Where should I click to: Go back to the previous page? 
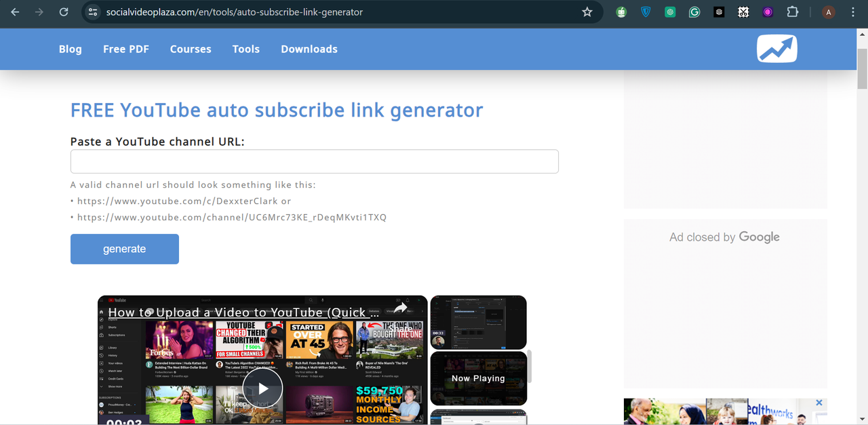click(15, 12)
